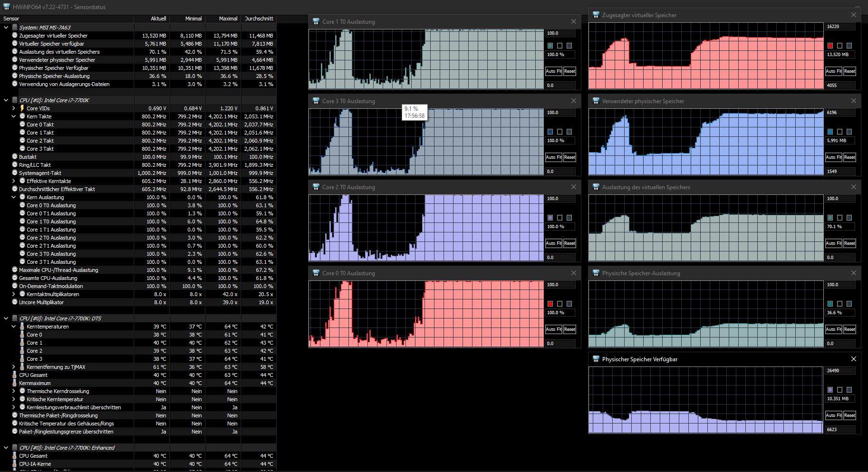Click the sensor icon beside On-Demand-Taktmodulation
The image size is (868, 472).
point(14,286)
